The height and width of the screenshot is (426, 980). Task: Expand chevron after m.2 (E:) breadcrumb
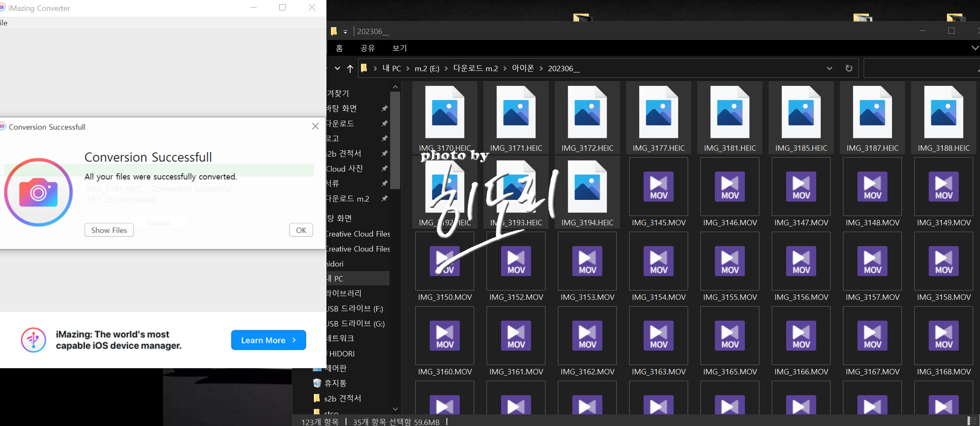pyautogui.click(x=446, y=68)
